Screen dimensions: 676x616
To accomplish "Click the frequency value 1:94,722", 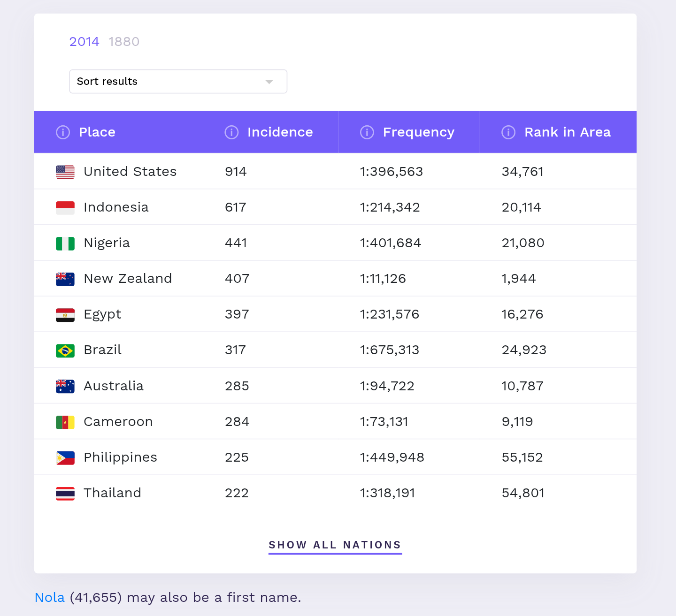I will (387, 386).
